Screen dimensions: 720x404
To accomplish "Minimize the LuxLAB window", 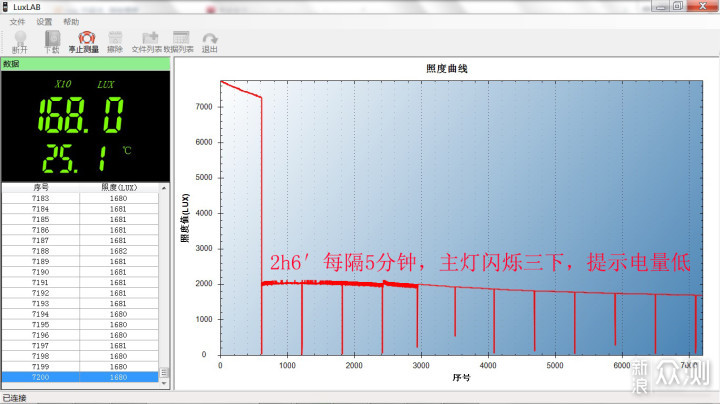I will [662, 6].
